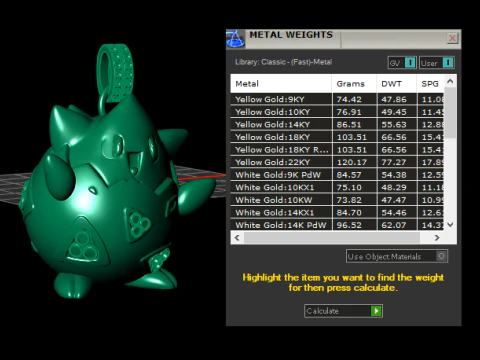Click the table scroll up arrow

click(450, 81)
